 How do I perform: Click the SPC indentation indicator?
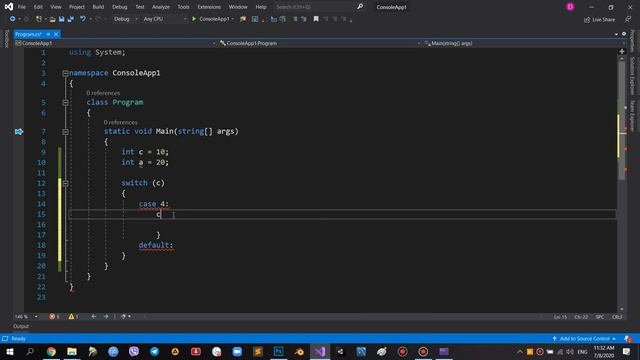pos(600,317)
